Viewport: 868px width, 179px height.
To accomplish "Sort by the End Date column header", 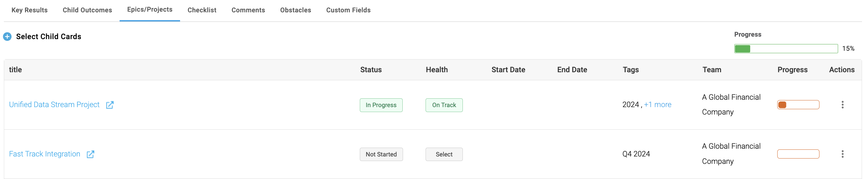I will point(572,70).
